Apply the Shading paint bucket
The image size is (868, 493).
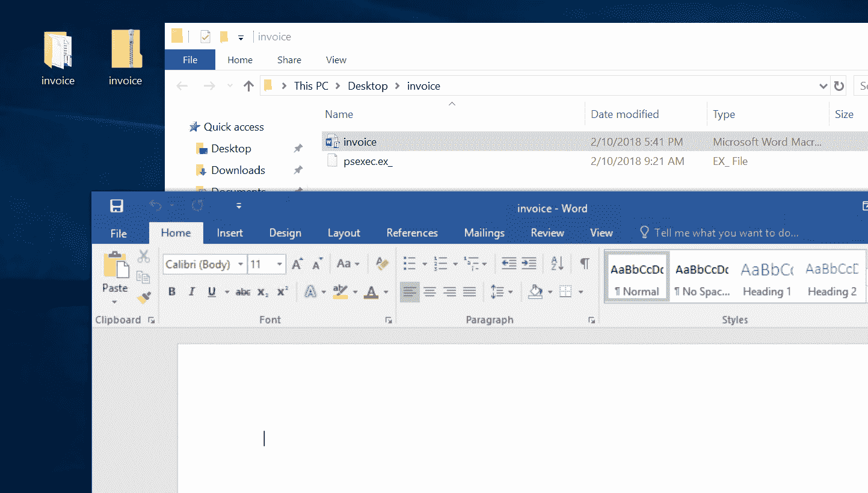535,292
